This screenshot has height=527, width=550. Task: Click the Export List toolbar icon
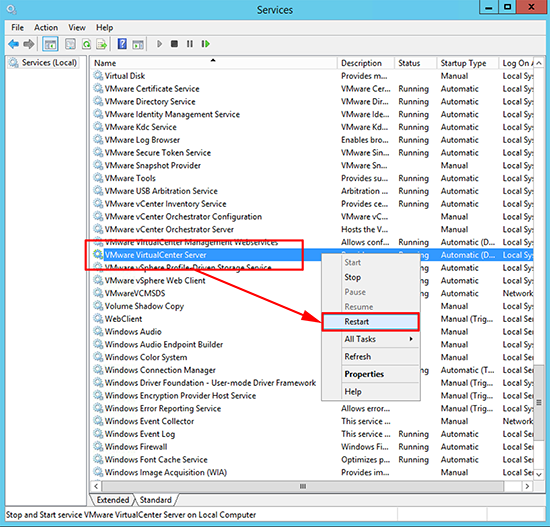coord(102,44)
